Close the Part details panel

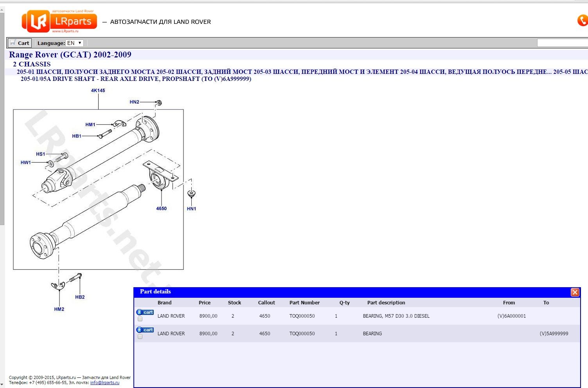pyautogui.click(x=575, y=292)
